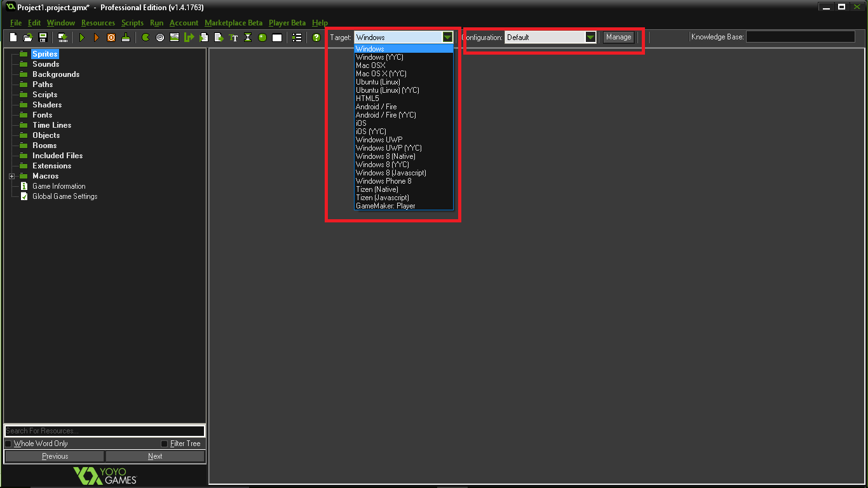This screenshot has width=868, height=488.
Task: Create a sprite using the Pac-Man icon
Action: (146, 37)
